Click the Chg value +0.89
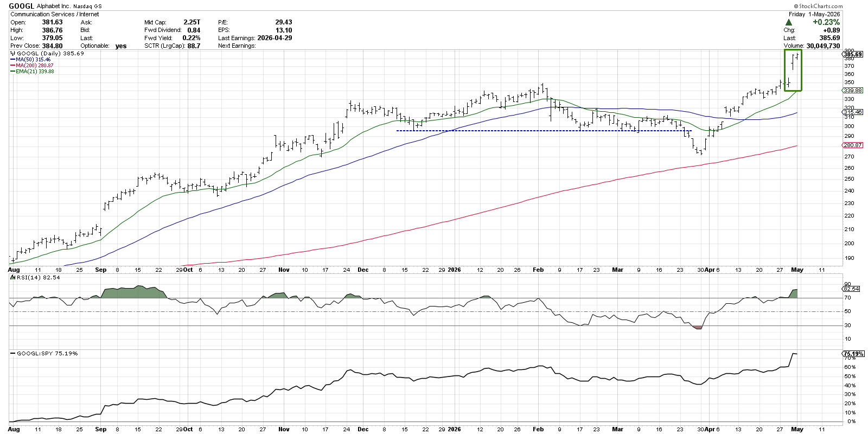 coord(831,30)
